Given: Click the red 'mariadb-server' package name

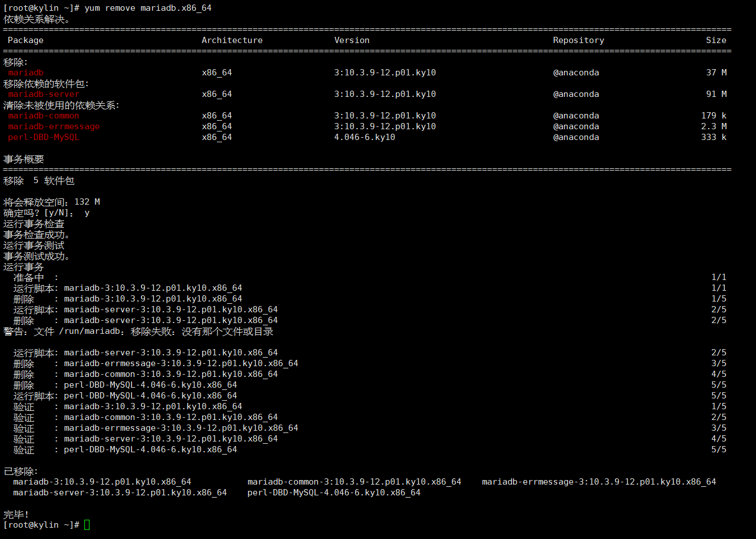Looking at the screenshot, I should pos(44,94).
